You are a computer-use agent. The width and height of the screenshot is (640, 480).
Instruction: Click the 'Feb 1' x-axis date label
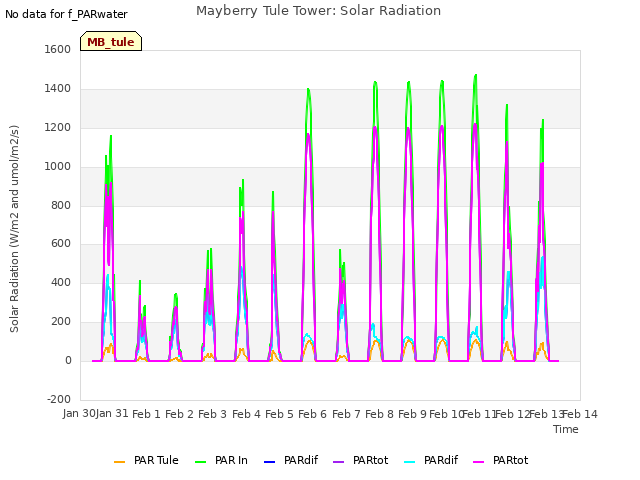146,414
